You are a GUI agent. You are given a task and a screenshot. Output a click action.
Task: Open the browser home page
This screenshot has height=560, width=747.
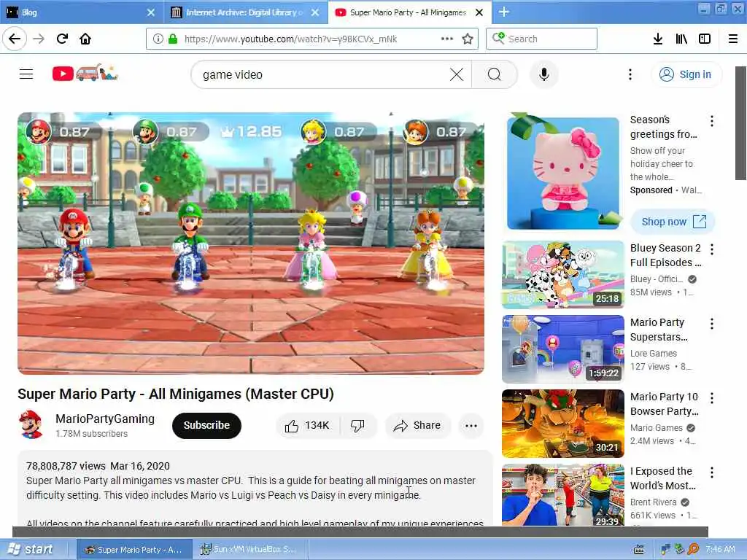point(85,39)
